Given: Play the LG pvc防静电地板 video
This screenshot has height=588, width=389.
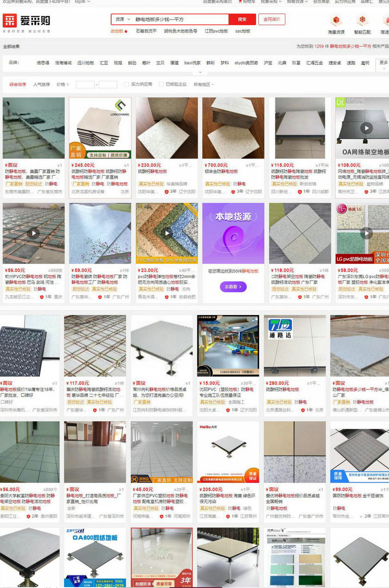Looking at the screenshot, I should pyautogui.click(x=366, y=233).
